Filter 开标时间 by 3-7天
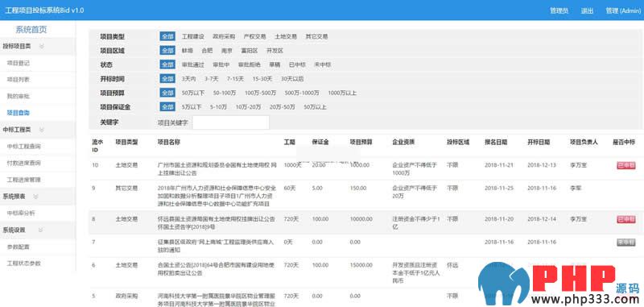Image resolution: width=644 pixels, height=307 pixels. pyautogui.click(x=212, y=78)
